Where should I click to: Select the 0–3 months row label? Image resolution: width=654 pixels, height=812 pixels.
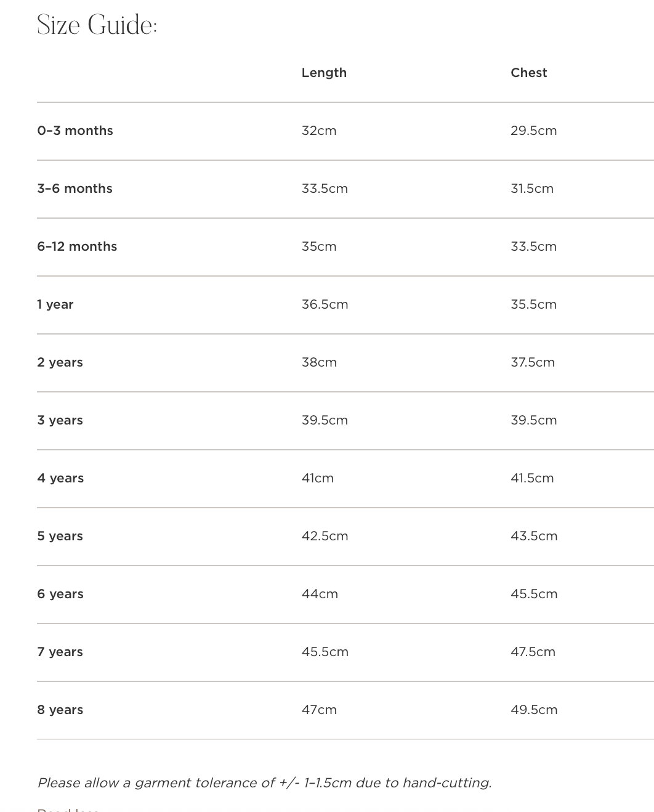(x=75, y=131)
